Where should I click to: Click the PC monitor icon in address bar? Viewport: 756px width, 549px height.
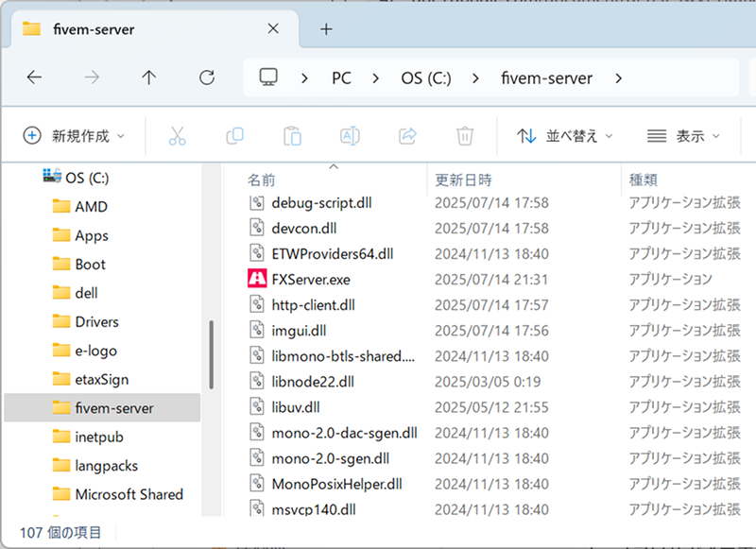[x=268, y=77]
